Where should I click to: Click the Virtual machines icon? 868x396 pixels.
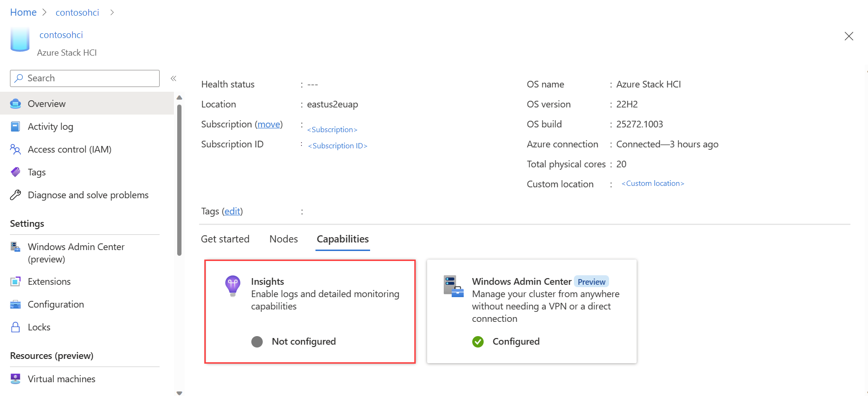[16, 379]
